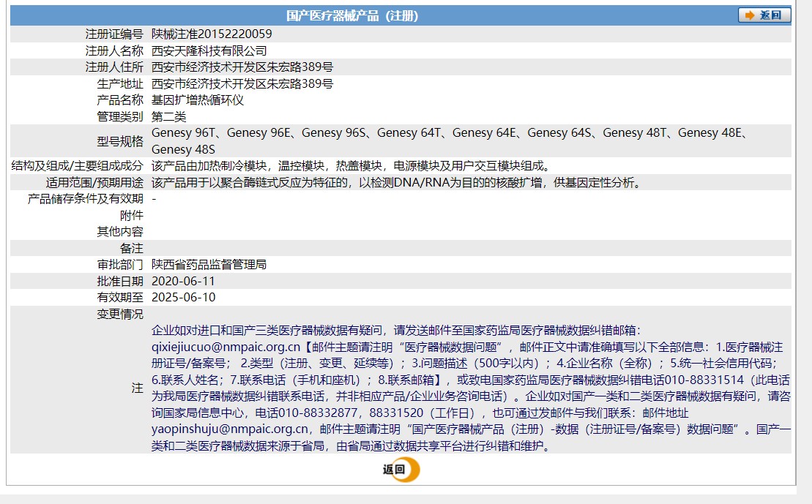Click the 批准日期 label
Screen dimensions: 812x504
119,282
